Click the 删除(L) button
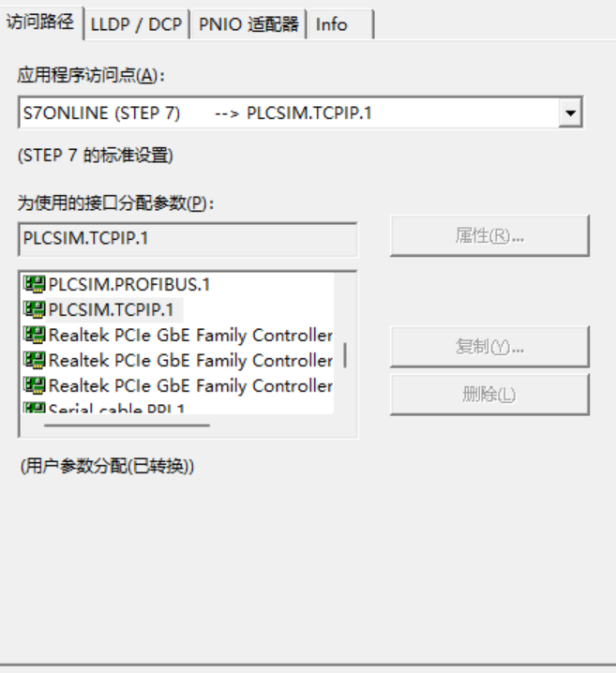The width and height of the screenshot is (616, 673). (x=489, y=395)
